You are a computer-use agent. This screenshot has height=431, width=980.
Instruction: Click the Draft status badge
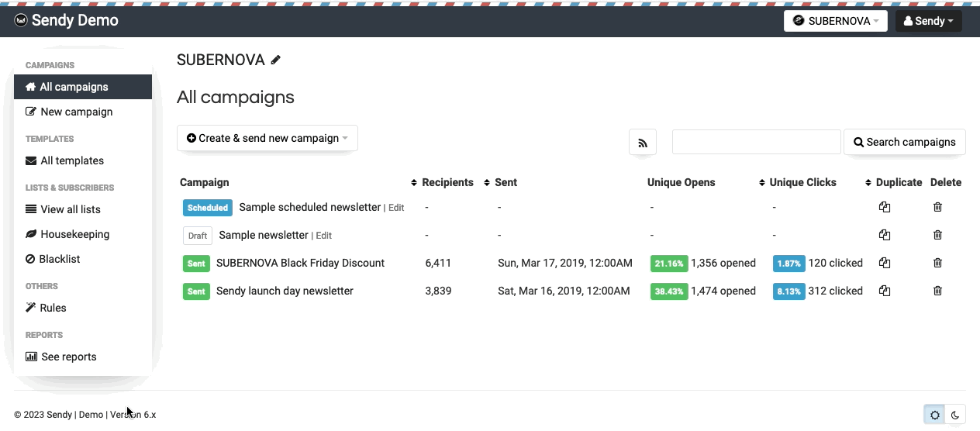pyautogui.click(x=198, y=236)
